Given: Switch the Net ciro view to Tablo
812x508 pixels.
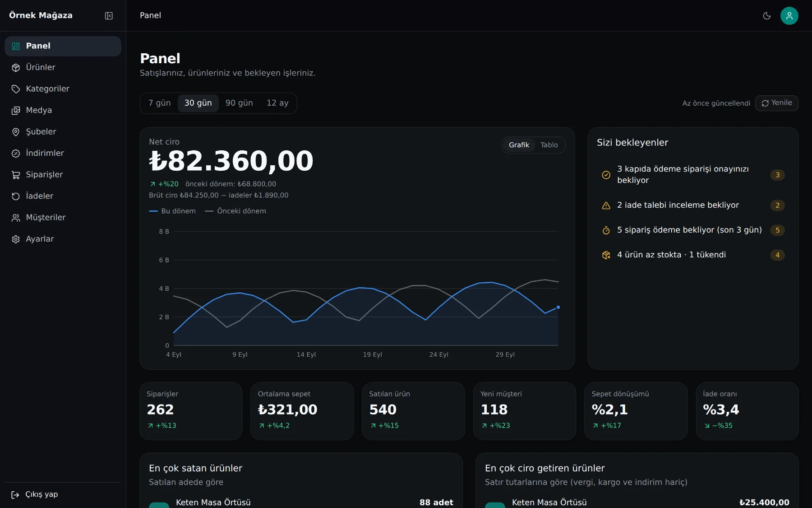Looking at the screenshot, I should [549, 145].
